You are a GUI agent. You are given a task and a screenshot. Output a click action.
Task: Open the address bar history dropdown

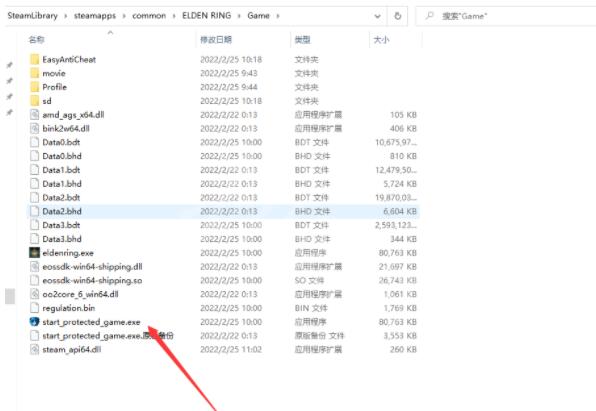(x=377, y=16)
